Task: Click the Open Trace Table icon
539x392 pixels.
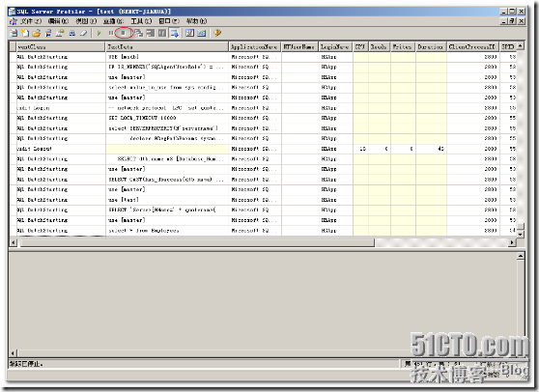Action: tap(48, 33)
